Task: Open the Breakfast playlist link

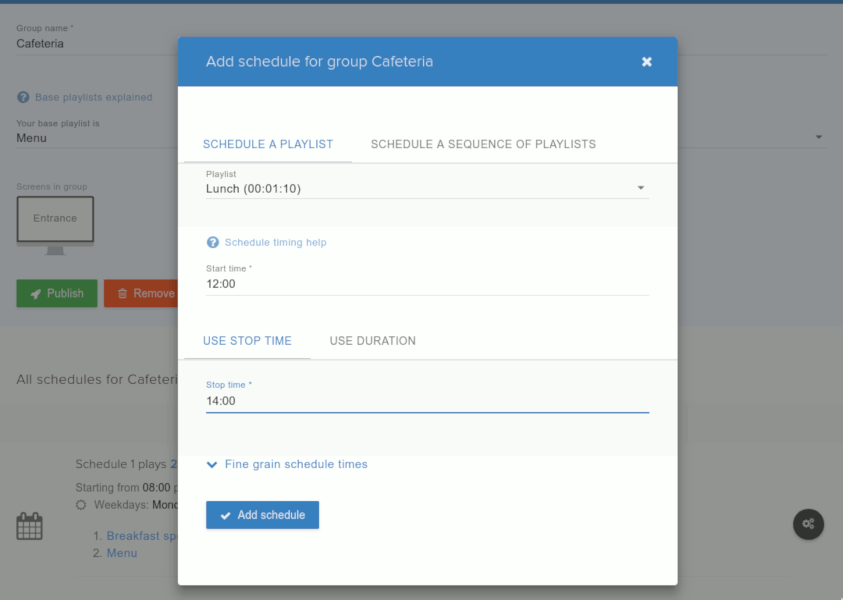Action: coord(142,535)
